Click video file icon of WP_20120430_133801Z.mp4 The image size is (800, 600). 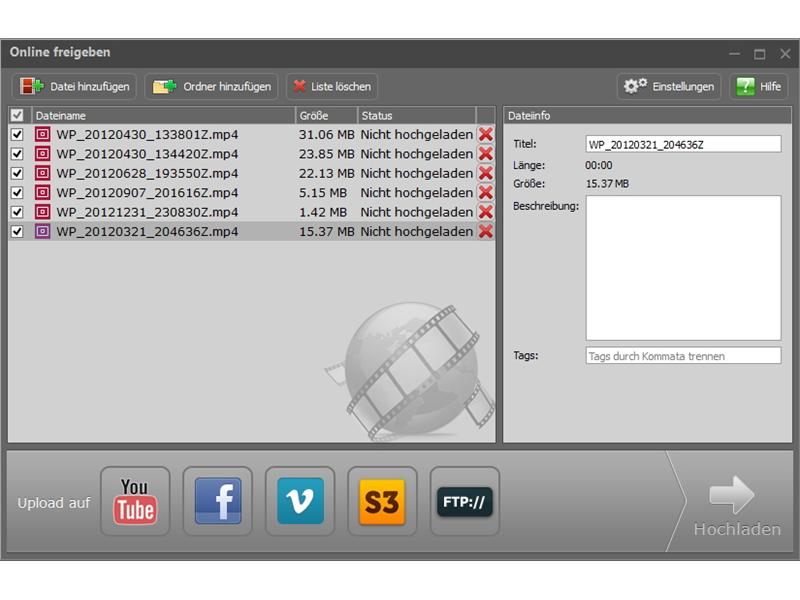42,135
